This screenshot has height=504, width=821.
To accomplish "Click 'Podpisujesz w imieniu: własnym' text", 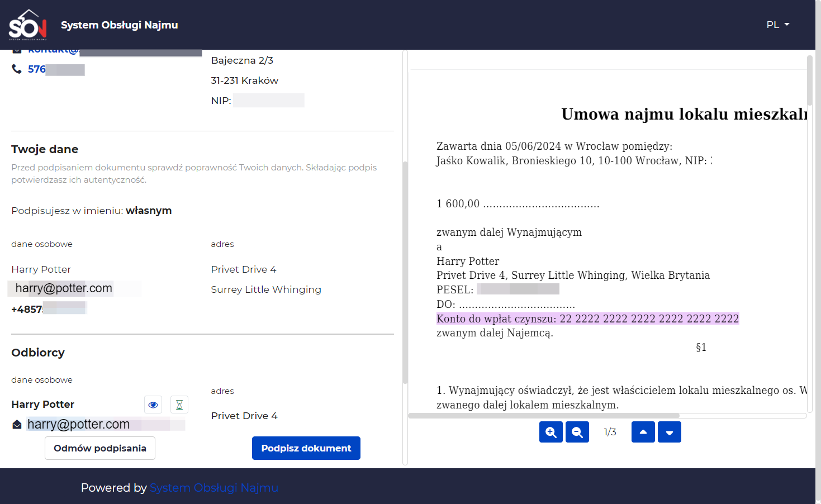I will 92,211.
